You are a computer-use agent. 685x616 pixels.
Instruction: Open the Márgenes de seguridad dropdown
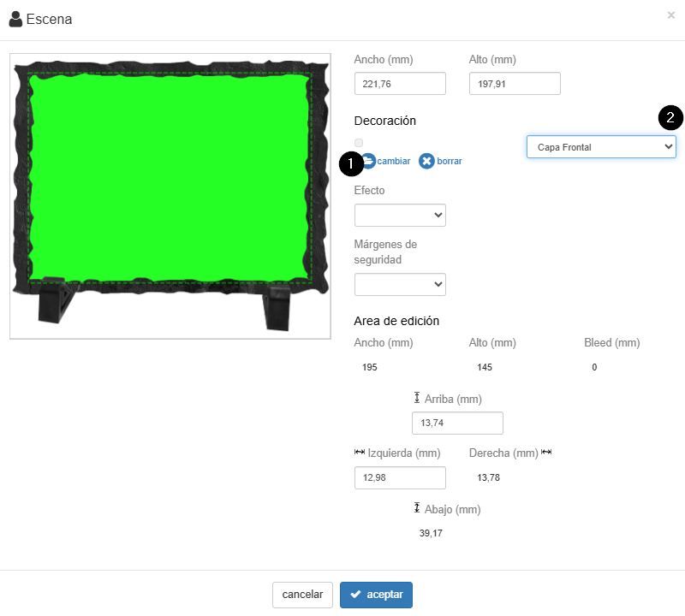tap(400, 284)
